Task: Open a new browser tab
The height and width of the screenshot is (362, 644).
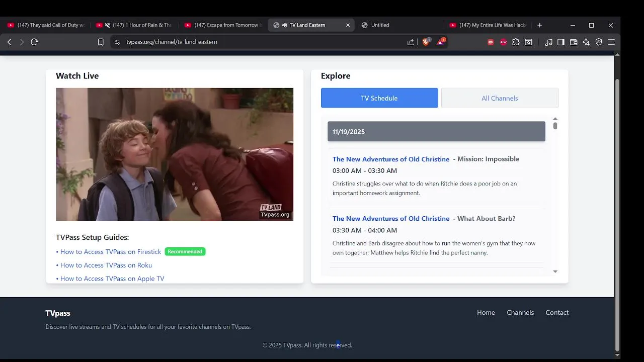Action: 539,25
